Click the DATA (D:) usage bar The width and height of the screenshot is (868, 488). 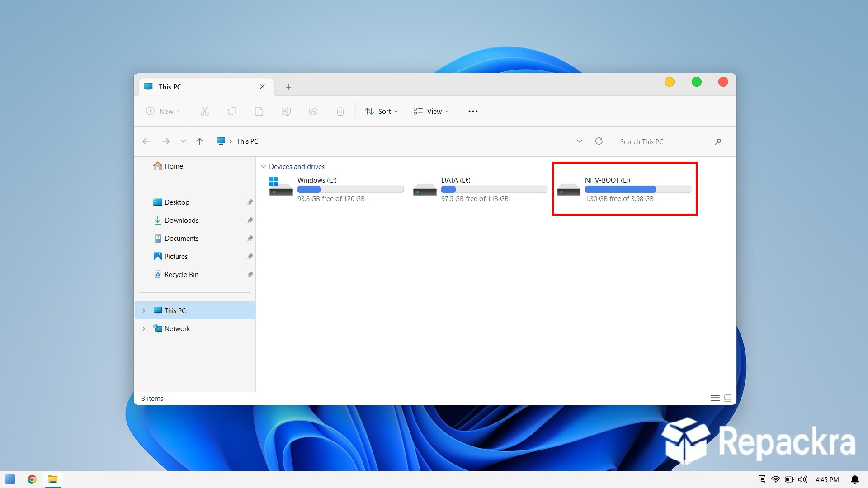[x=494, y=189]
